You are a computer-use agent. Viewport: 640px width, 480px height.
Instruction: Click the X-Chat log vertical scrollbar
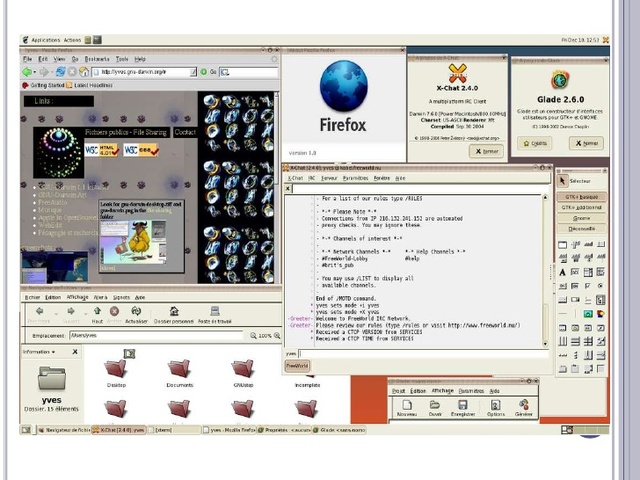click(545, 270)
